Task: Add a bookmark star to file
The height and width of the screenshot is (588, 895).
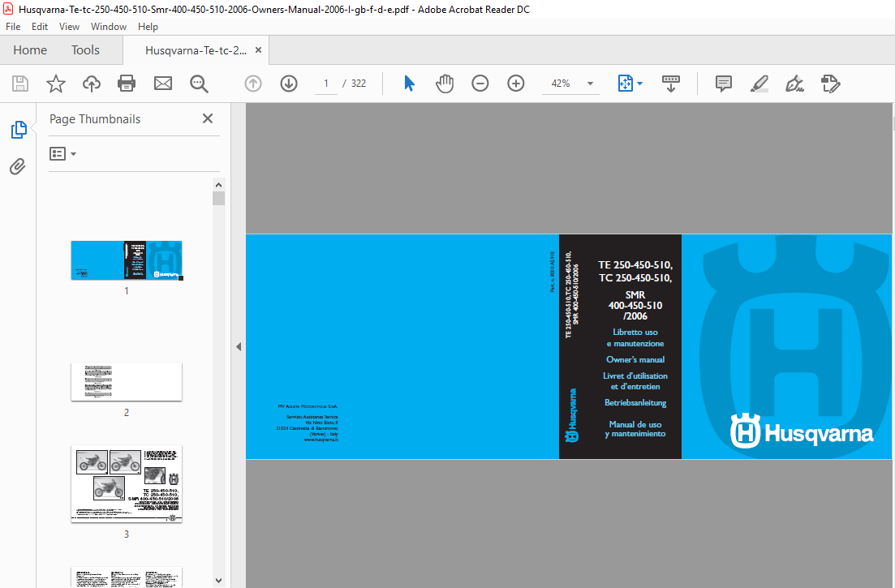Action: pyautogui.click(x=55, y=84)
